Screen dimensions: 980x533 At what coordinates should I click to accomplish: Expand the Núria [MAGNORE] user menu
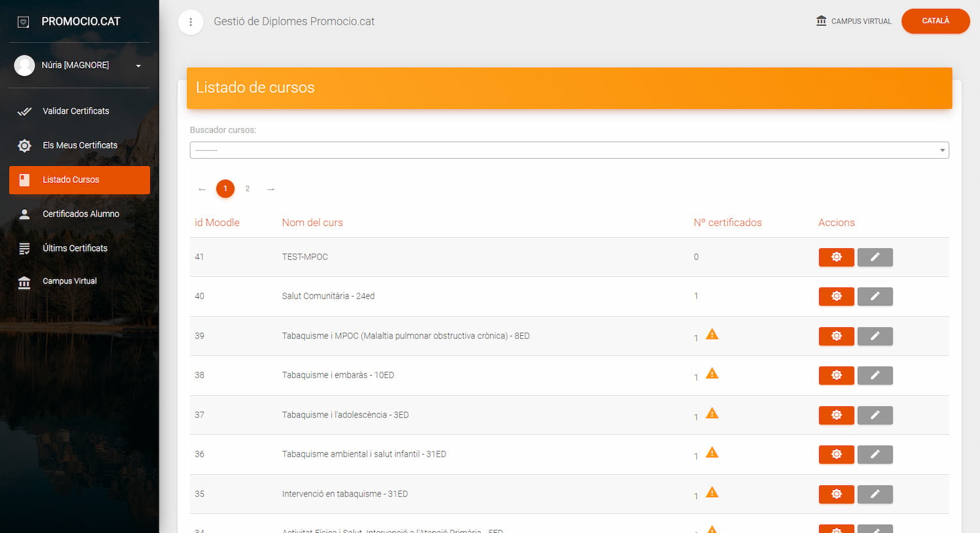coord(138,66)
